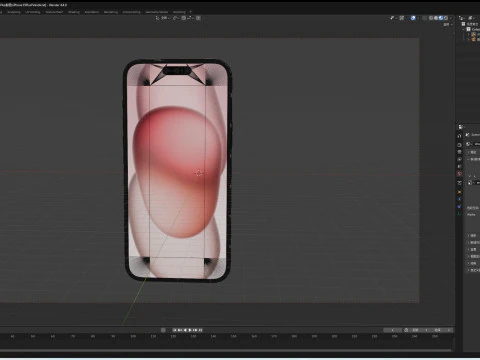This screenshot has height=360, width=480.
Task: Select the Scene Collection row in outliner
Action: pyautogui.click(x=471, y=24)
